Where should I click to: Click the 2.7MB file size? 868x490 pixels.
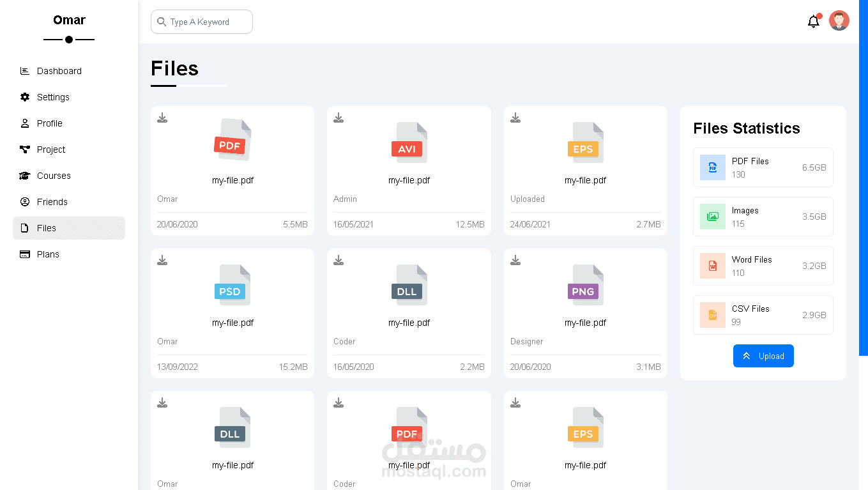click(648, 224)
